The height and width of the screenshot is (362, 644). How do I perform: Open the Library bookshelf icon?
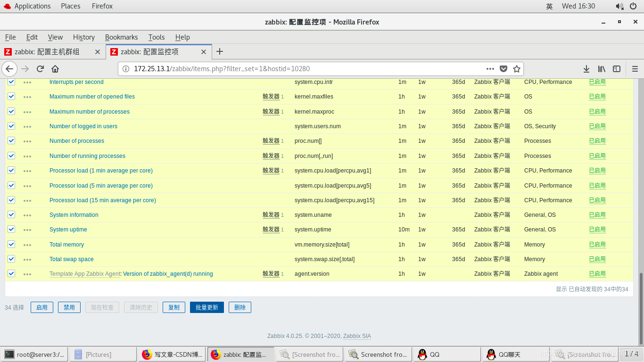coord(602,69)
